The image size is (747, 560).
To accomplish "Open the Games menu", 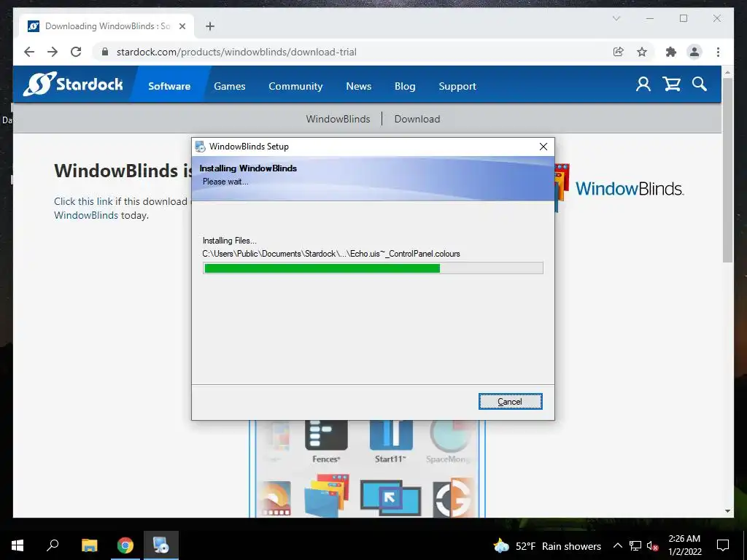I will pos(230,86).
